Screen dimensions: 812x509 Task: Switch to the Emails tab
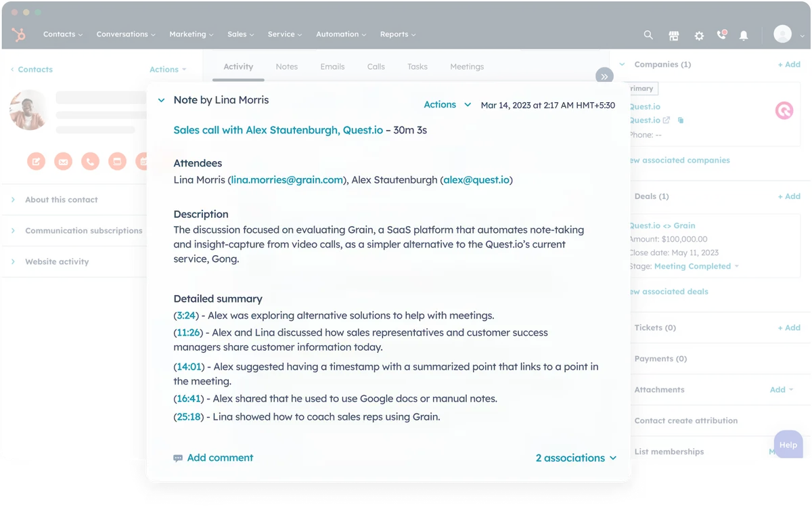pyautogui.click(x=332, y=66)
